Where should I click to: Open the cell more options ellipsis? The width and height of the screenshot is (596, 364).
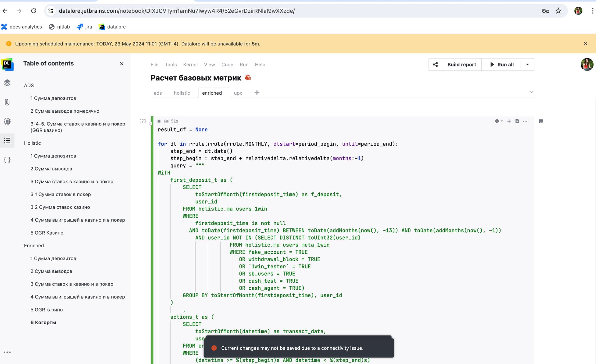pyautogui.click(x=525, y=121)
